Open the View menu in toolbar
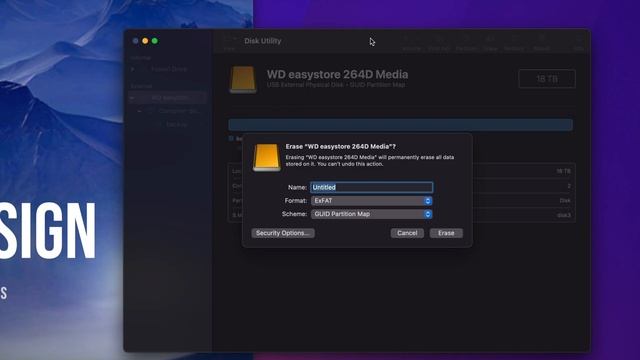This screenshot has width=640, height=360. (x=230, y=43)
